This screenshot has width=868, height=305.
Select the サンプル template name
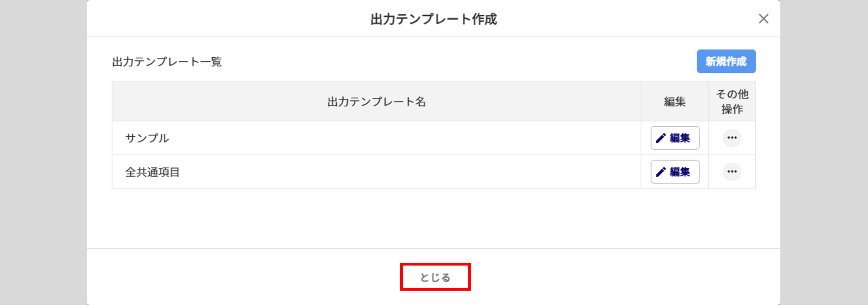point(147,138)
